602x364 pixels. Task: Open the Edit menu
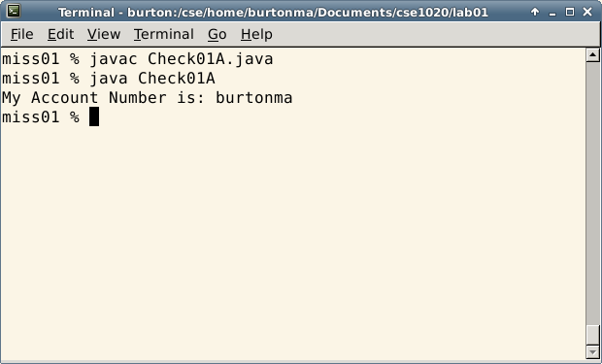tap(60, 35)
